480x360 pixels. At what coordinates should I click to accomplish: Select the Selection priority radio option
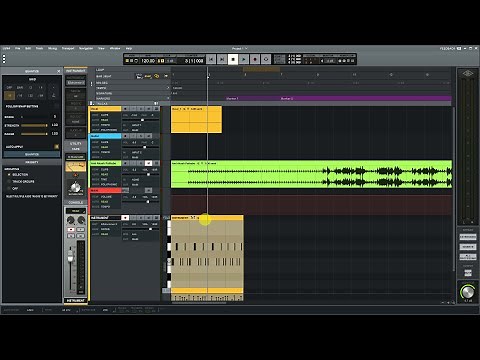[x=9, y=175]
